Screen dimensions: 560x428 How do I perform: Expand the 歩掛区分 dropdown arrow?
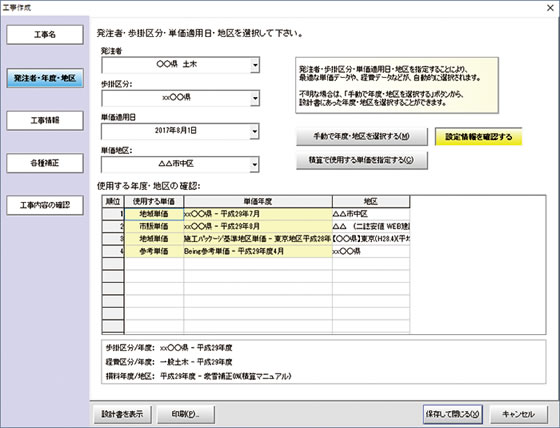tap(255, 98)
